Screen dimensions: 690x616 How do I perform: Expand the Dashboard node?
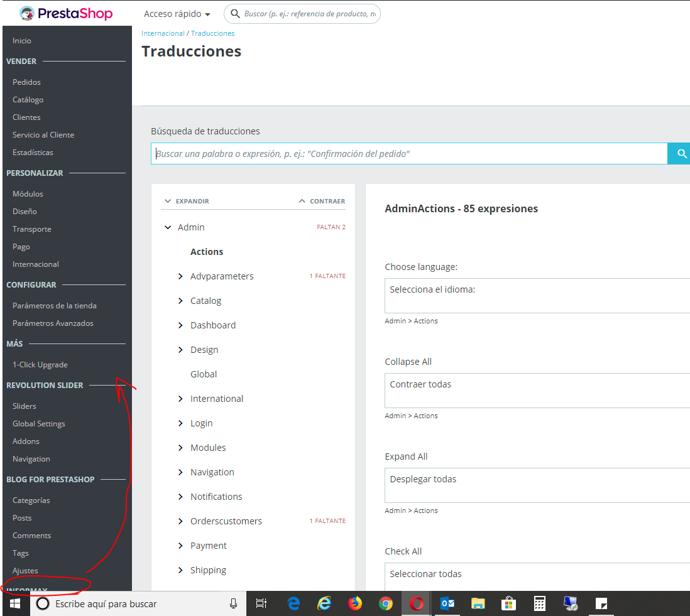[180, 325]
